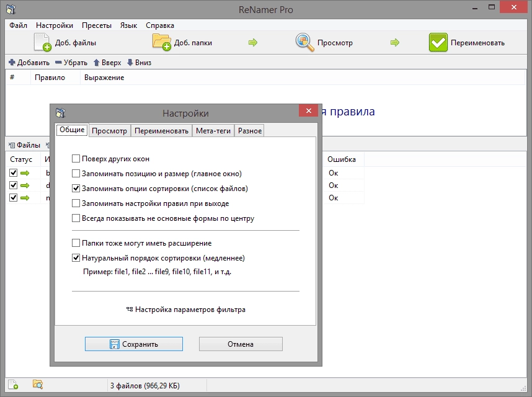Minimize the ReNamer Pro window
The height and width of the screenshot is (397, 532).
point(475,8)
